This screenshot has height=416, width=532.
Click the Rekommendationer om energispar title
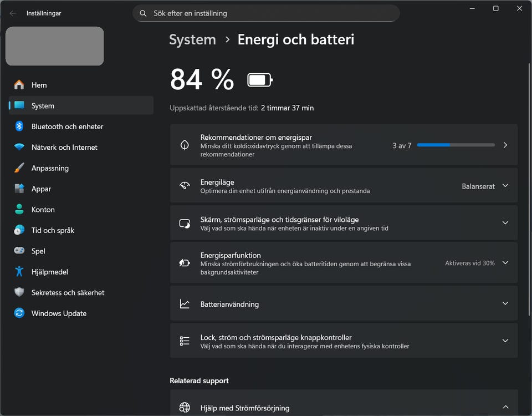(256, 137)
